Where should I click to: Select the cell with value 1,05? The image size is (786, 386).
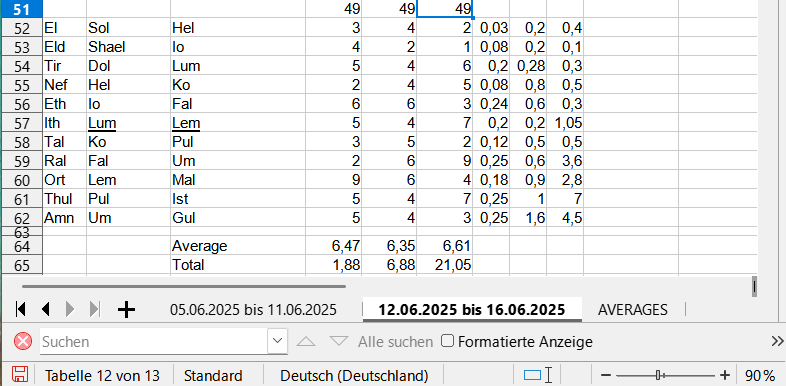coord(565,123)
